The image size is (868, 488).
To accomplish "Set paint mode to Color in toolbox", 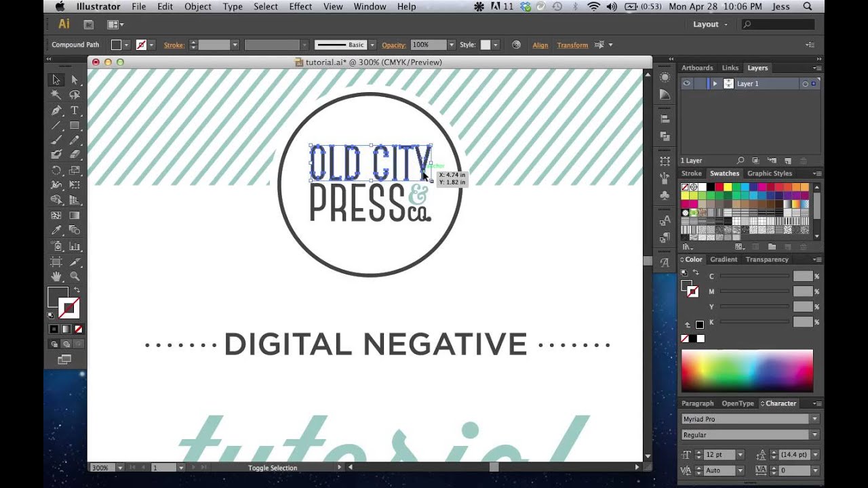I will click(54, 329).
